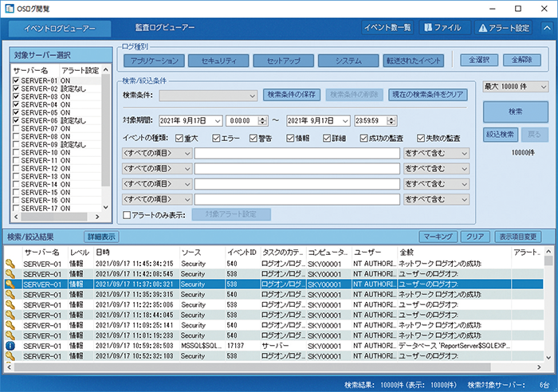Open the first をすべて含む match dropdown
Viewport: 558px width, 392px height.
(x=436, y=153)
